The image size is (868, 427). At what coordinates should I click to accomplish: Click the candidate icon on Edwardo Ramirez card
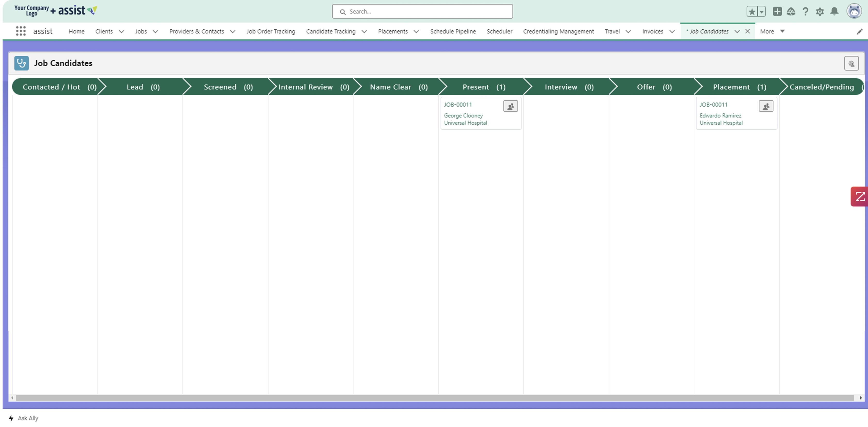pos(766,106)
